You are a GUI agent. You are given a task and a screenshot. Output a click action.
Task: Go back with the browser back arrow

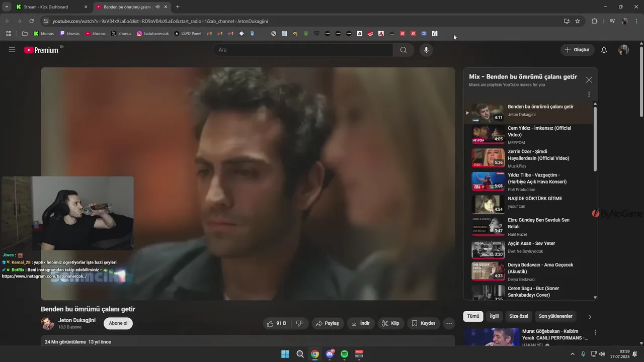pos(7,21)
